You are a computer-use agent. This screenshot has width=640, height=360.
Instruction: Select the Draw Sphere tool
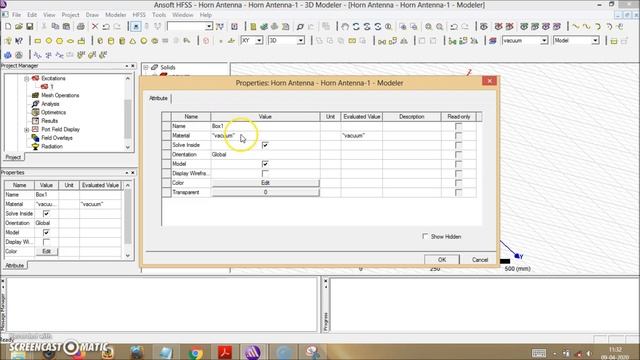[x=144, y=41]
